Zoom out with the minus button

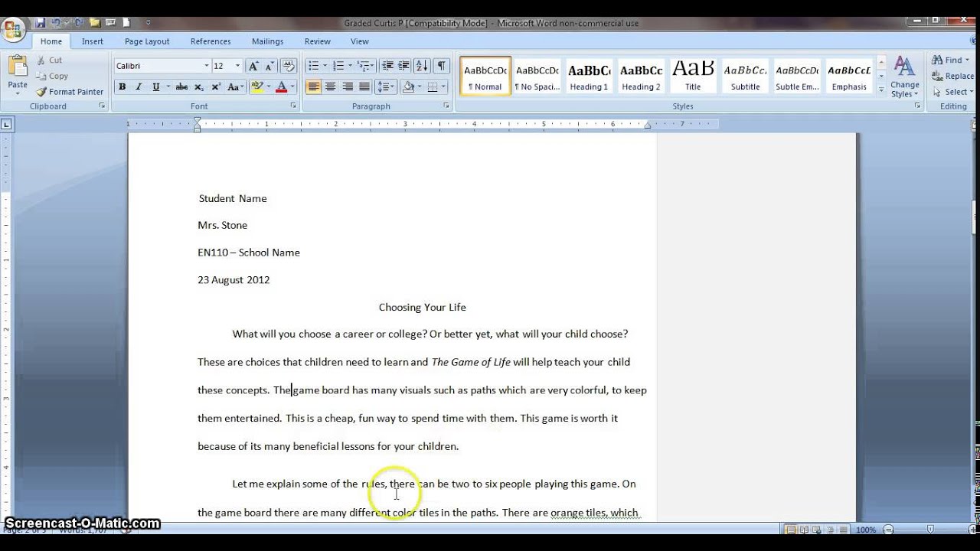(x=889, y=530)
